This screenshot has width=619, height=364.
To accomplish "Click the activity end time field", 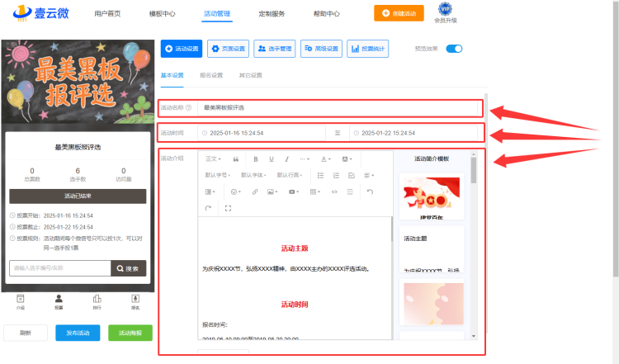I will point(413,133).
